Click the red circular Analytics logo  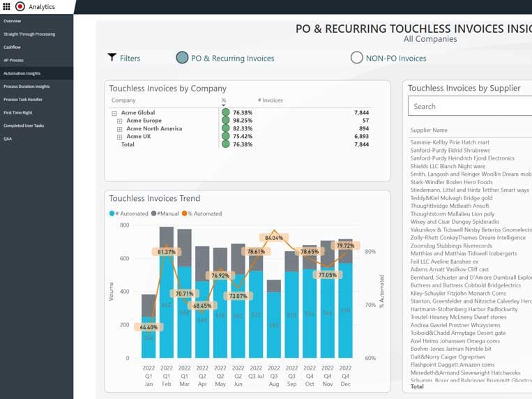tap(20, 7)
